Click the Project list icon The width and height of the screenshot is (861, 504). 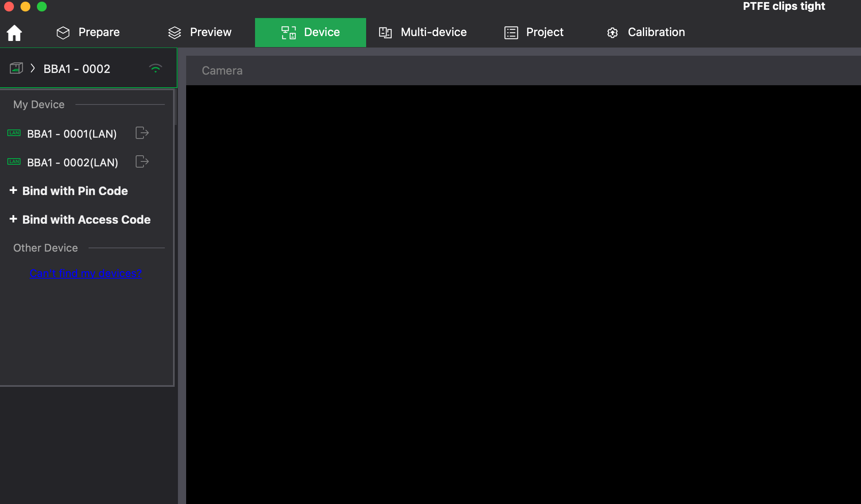(x=510, y=32)
